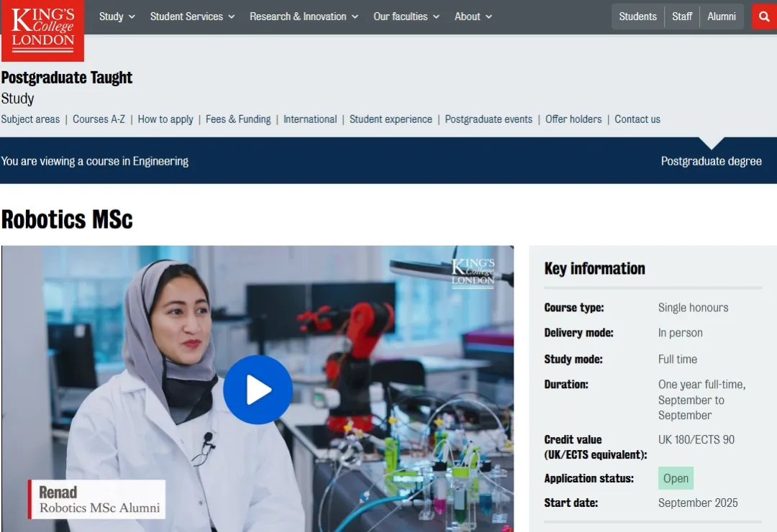This screenshot has height=532, width=777.
Task: Select the Postgraduate degree tab
Action: coord(711,161)
